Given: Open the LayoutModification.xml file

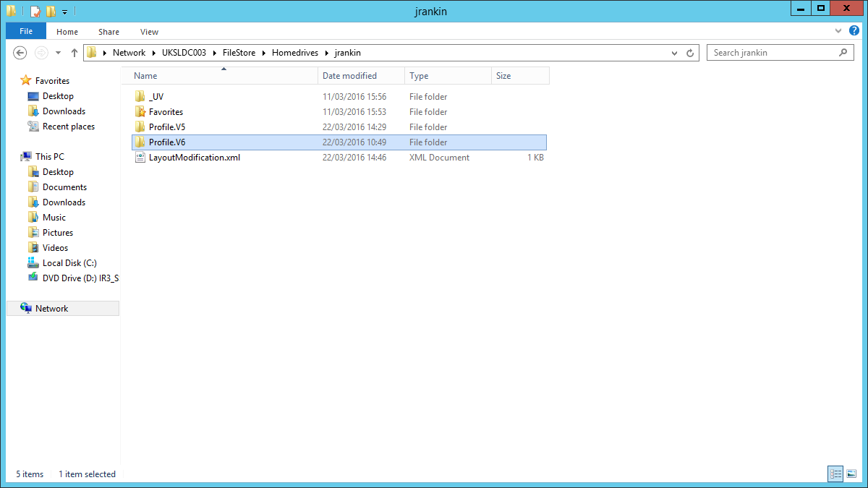Looking at the screenshot, I should 195,157.
